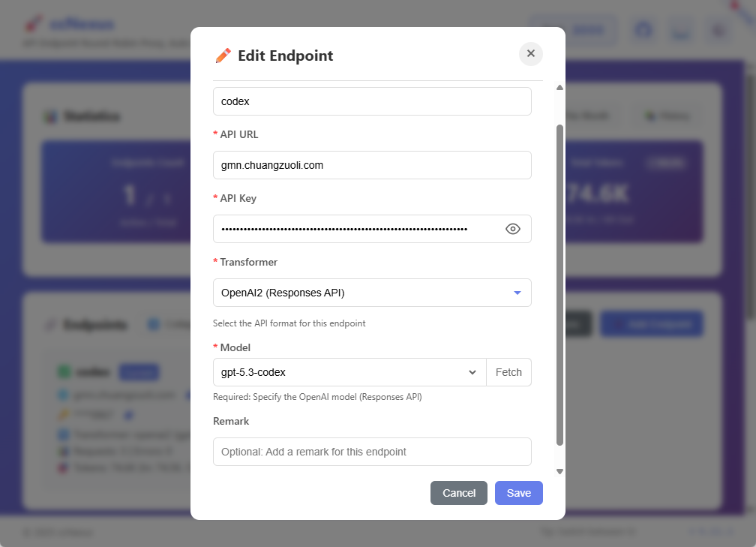Click the blurred checkbox beside Endpoints heading

coord(154,325)
